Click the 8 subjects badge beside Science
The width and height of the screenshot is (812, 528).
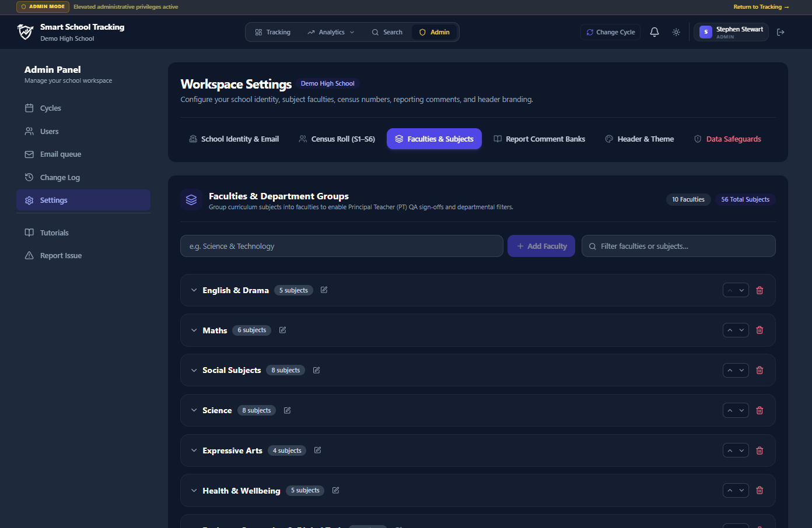pos(257,410)
